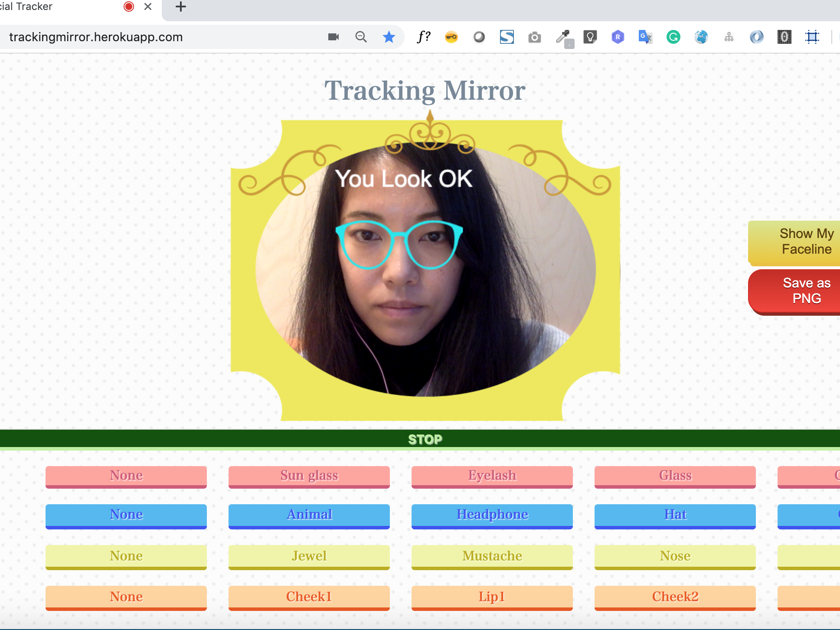Click the black zero counter extension icon
Image resolution: width=840 pixels, height=630 pixels.
pos(784,37)
